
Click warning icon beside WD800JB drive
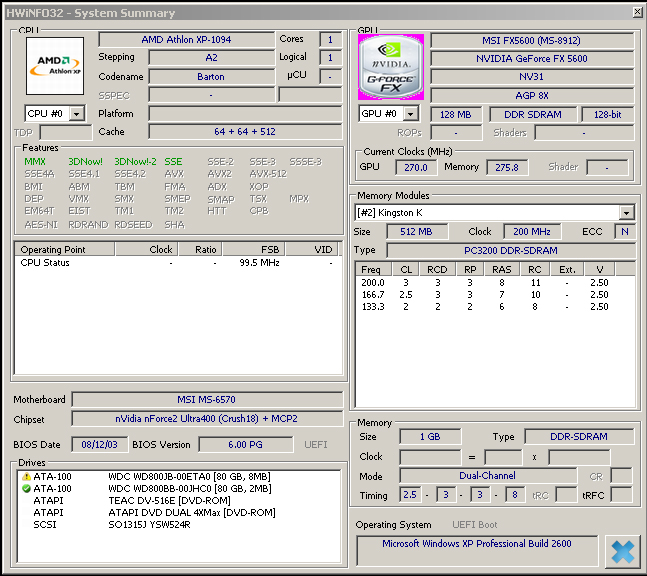pyautogui.click(x=26, y=477)
